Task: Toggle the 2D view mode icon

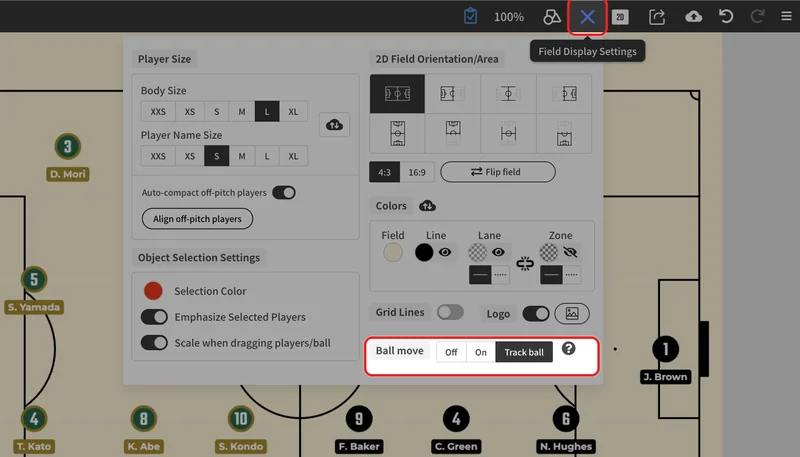Action: tap(620, 17)
